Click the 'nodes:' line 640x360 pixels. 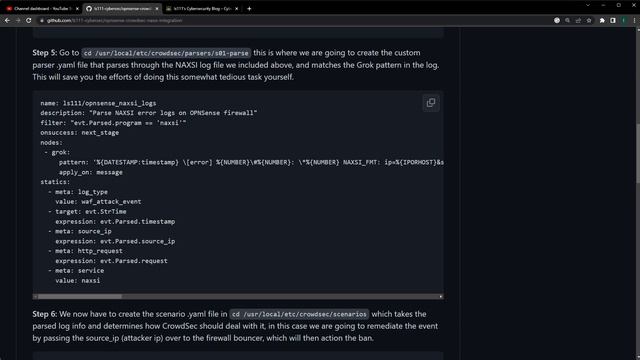pyautogui.click(x=51, y=142)
